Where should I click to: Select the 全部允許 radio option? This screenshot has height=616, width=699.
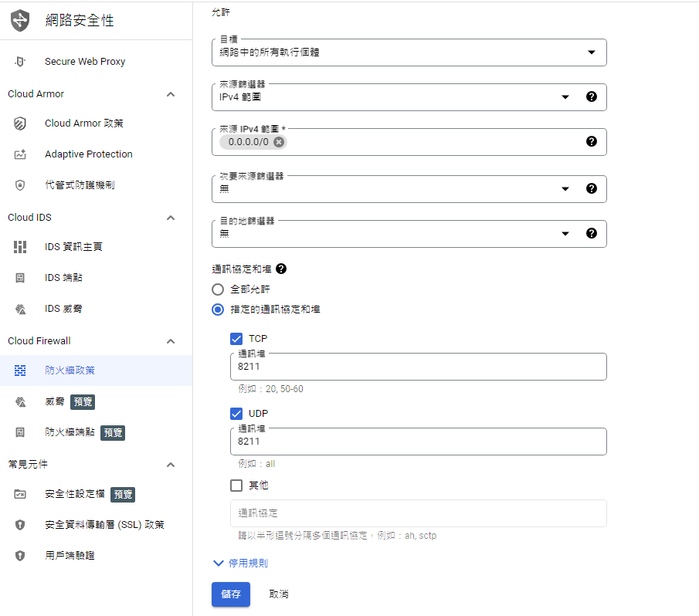[218, 289]
